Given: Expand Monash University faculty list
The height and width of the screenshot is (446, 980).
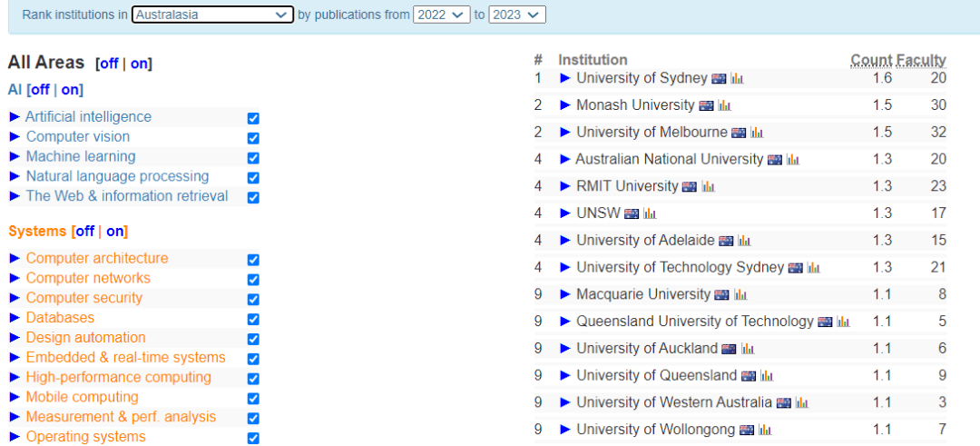Looking at the screenshot, I should pos(565,105).
